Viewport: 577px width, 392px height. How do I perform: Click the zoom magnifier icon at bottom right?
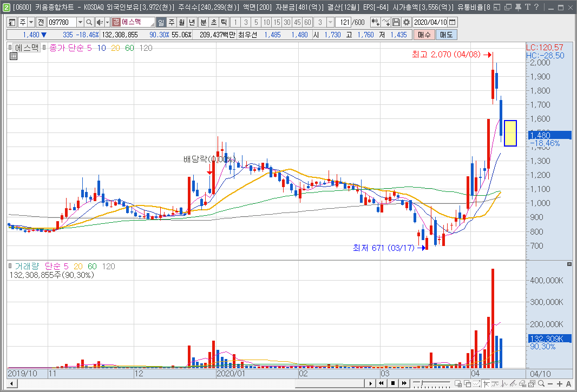coord(541,383)
